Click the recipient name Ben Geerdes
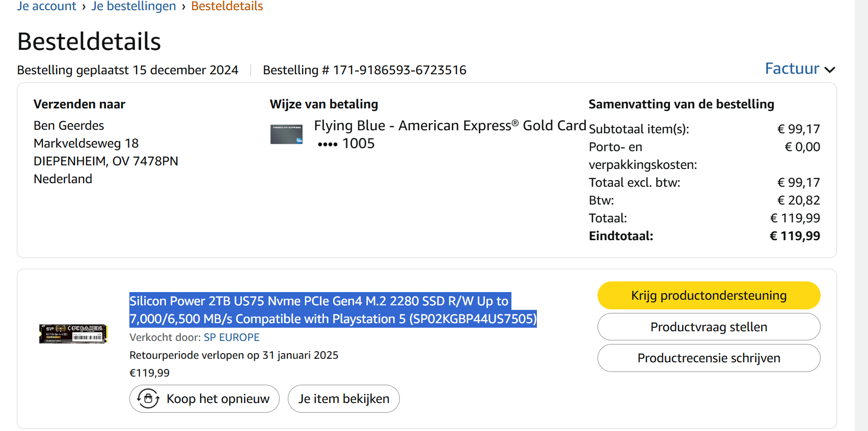 pos(69,126)
